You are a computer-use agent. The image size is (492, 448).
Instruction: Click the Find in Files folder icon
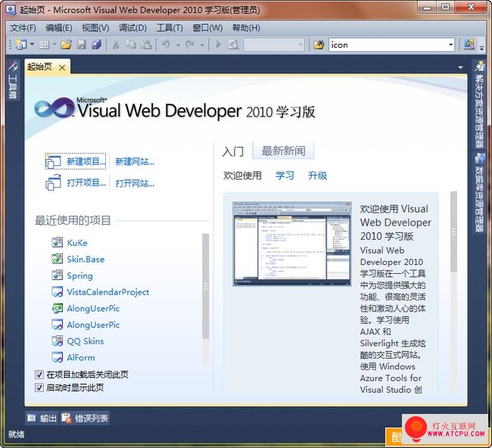pyautogui.click(x=319, y=45)
